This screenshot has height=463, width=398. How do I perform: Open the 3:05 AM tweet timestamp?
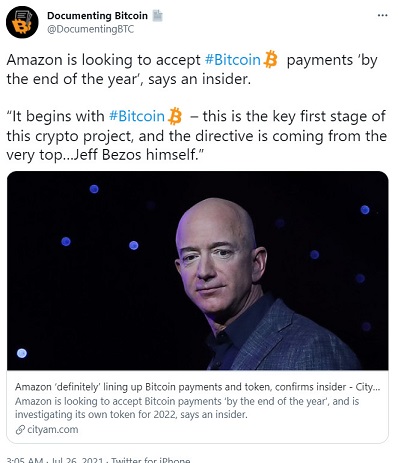point(25,460)
